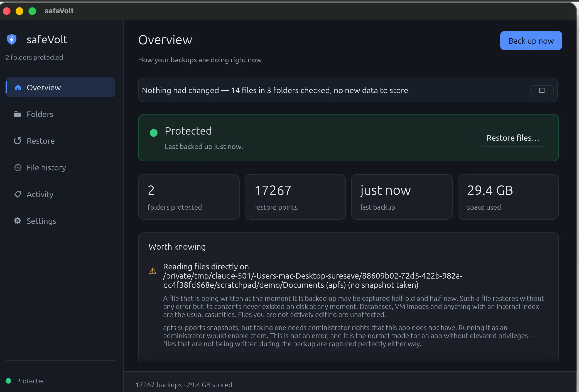Viewport: 579px width, 392px height.
Task: Click the Activity tag icon
Action: tap(18, 194)
